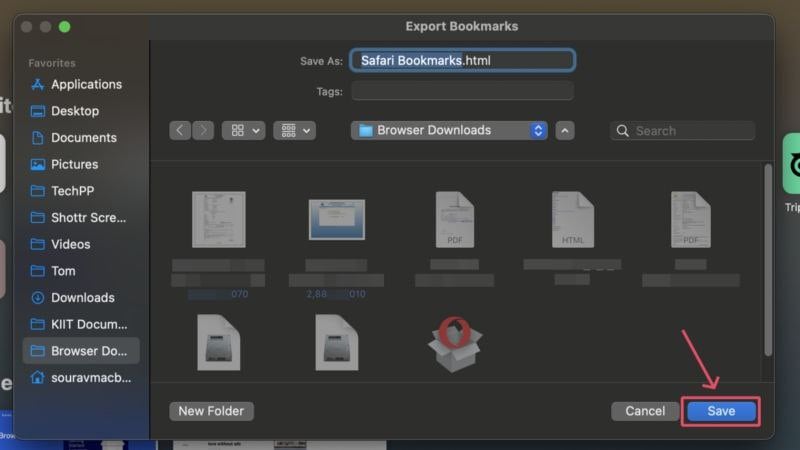Click the home icon beside souravmacb...
Screen dimensions: 800x450
click(37, 378)
